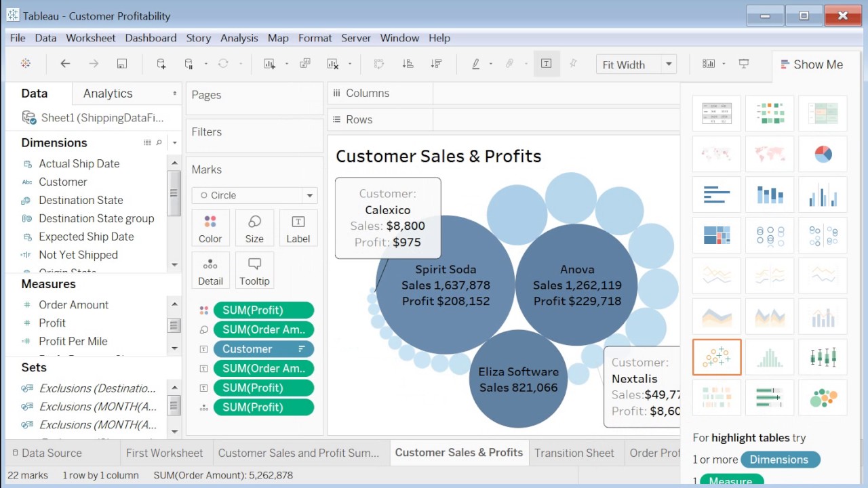Open the New Worksheet dropdown arrow
Screen dimensions: 868x488
[x=286, y=64]
